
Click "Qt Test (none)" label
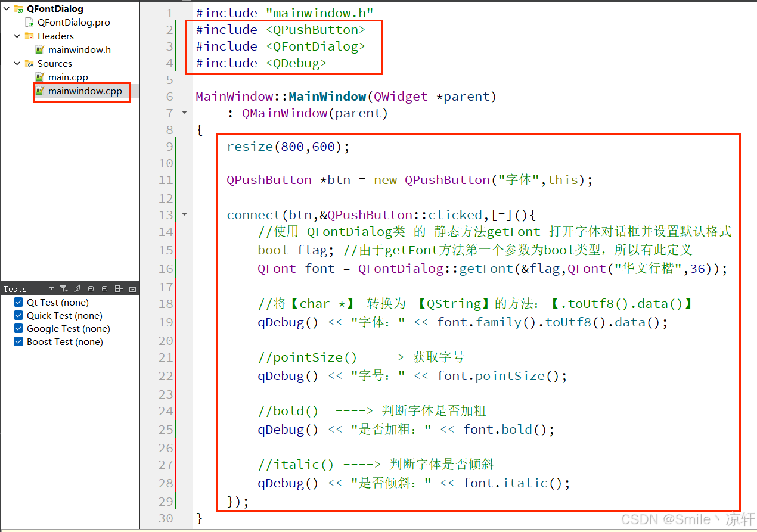tap(57, 303)
